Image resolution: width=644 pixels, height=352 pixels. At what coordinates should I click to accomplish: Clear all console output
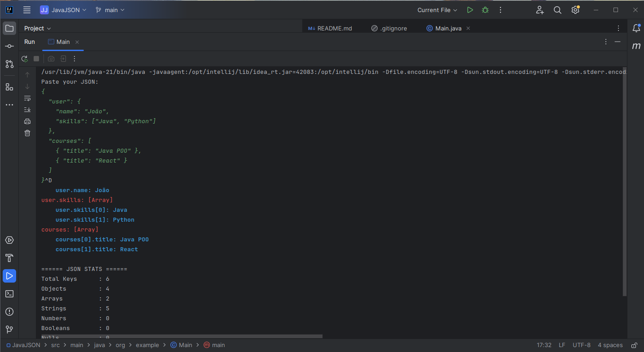point(27,133)
